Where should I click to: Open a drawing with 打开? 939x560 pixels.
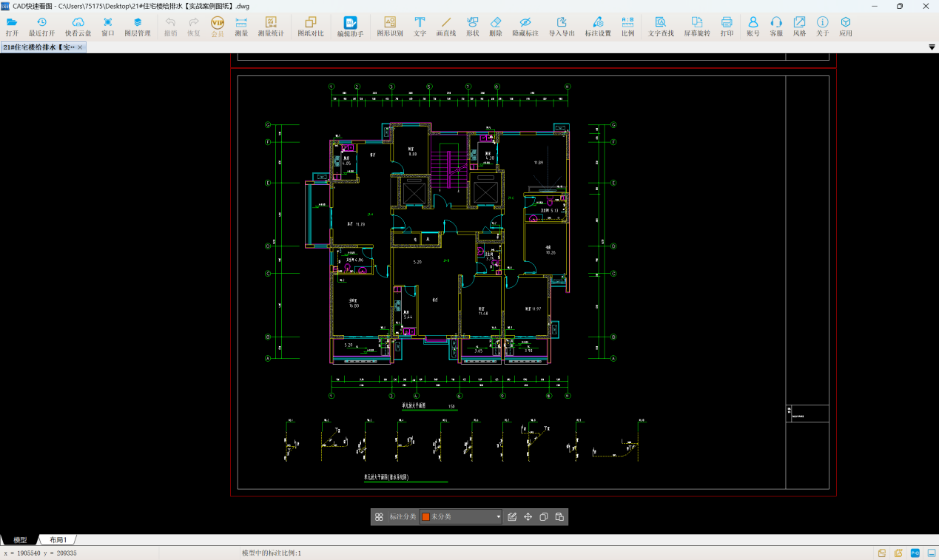click(12, 27)
